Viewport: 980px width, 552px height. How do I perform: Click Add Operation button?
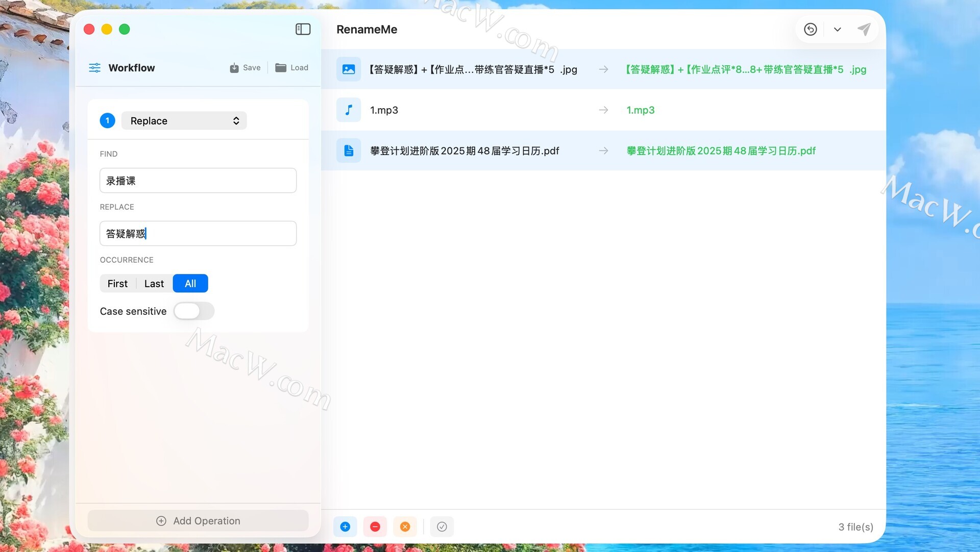[198, 521]
